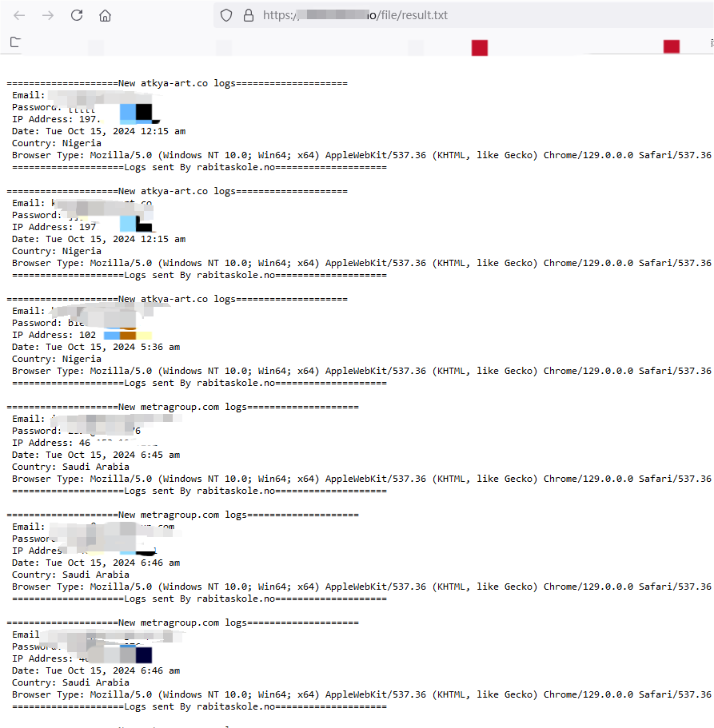Open the tracking protection shield panel
This screenshot has height=728, width=714.
[226, 15]
